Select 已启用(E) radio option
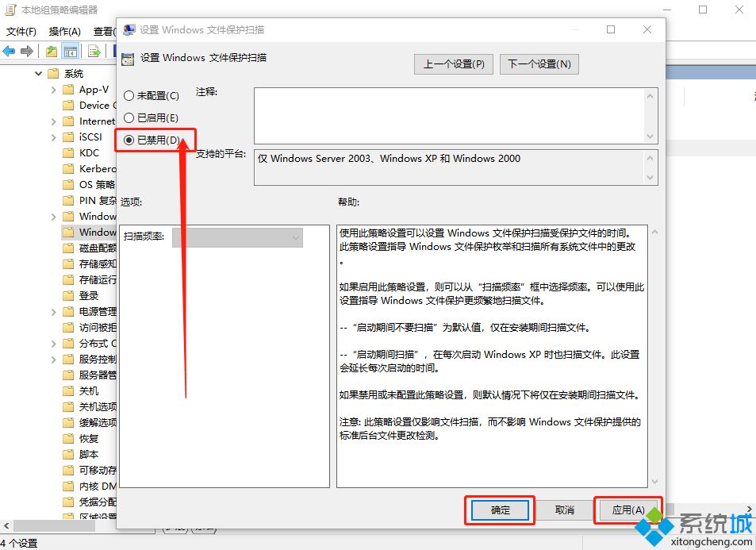The image size is (756, 550). [129, 117]
